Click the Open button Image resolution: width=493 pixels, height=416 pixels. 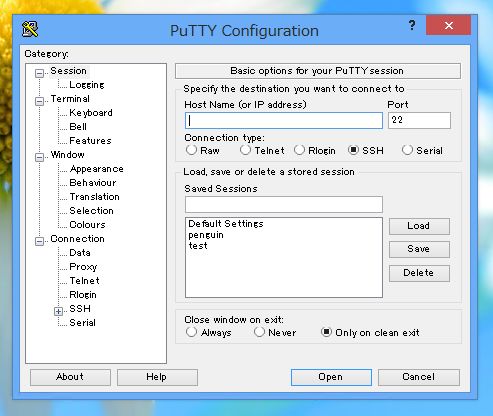pyautogui.click(x=331, y=377)
